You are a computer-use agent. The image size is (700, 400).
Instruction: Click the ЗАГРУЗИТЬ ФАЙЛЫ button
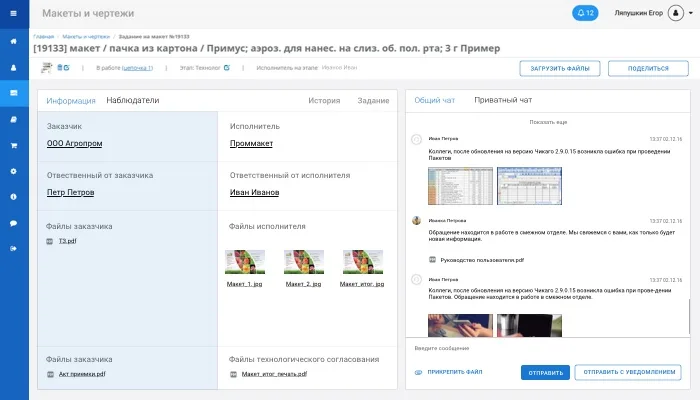pos(560,68)
